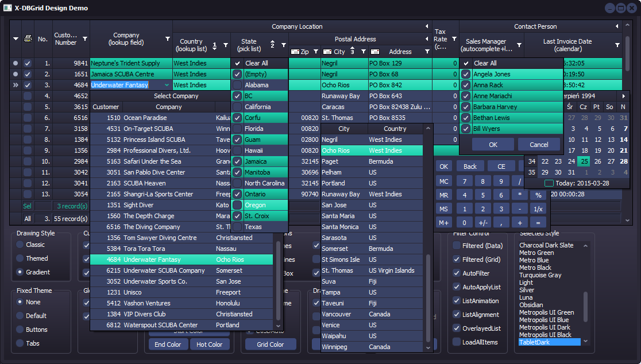Viewport: 641px width, 364px height.
Task: Click the Selected Style list scroll-down arrow
Action: [585, 341]
